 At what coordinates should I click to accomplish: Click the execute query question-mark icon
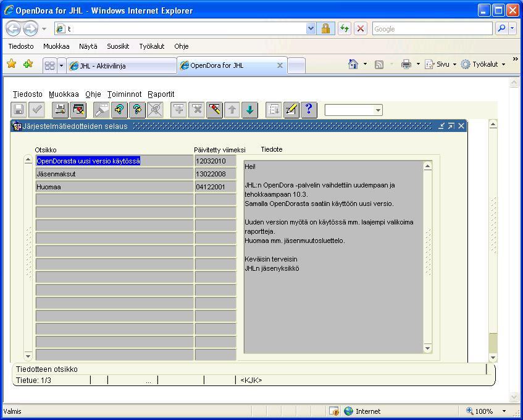pos(137,110)
